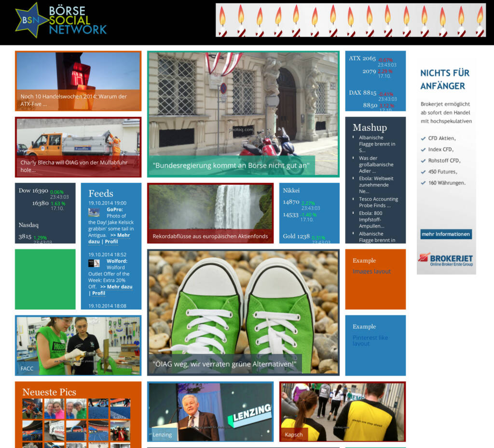Open the Profil link under Wolford feed
The height and width of the screenshot is (448, 494).
point(98,293)
